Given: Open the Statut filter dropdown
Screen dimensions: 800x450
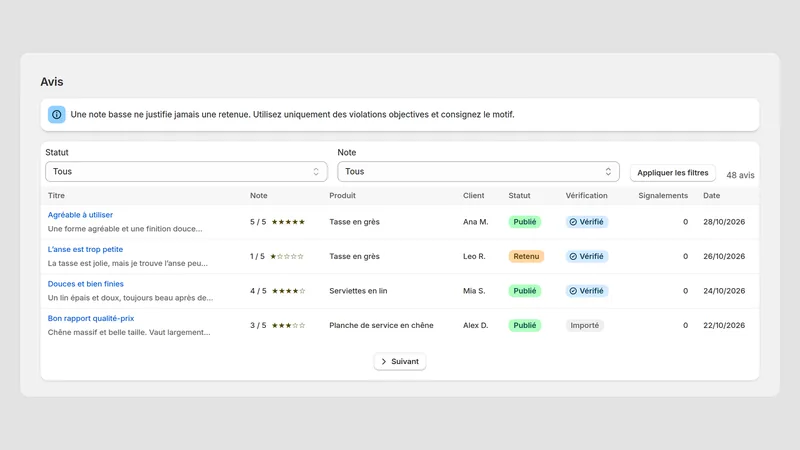Looking at the screenshot, I should [x=186, y=171].
